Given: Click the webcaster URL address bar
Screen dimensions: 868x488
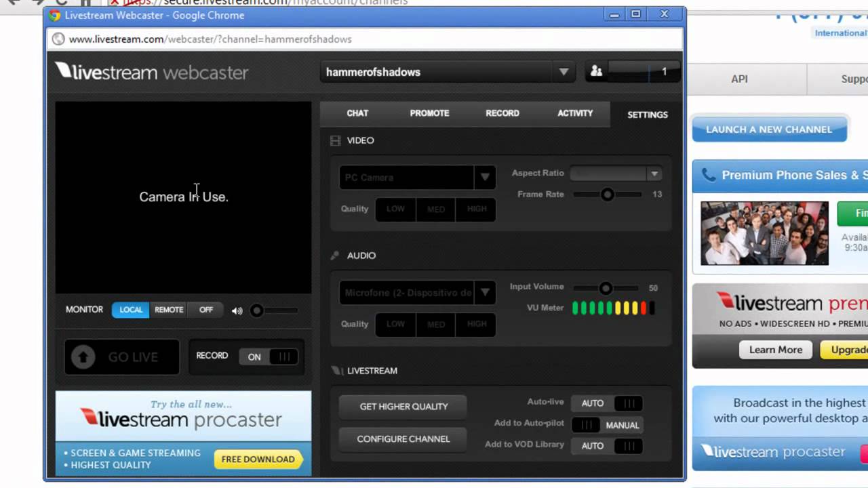Looking at the screenshot, I should tap(365, 39).
